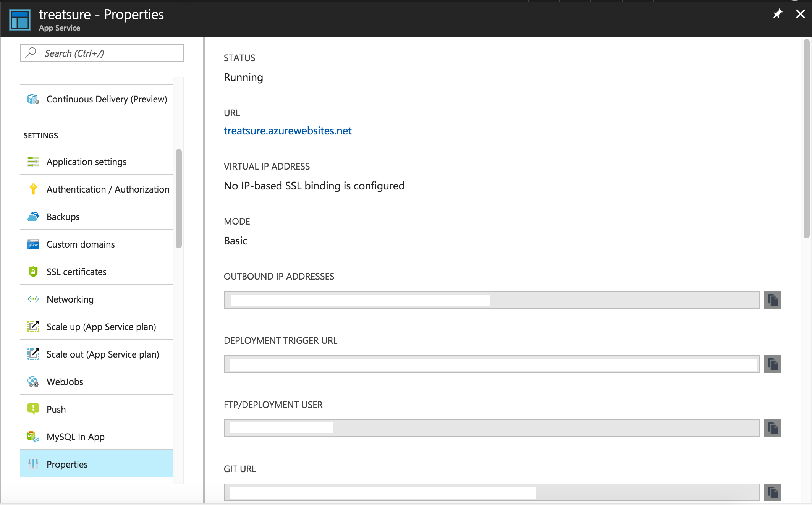Screen dimensions: 812x505
Task: Click 'No IP-based SSL binding is configured'
Action: click(314, 186)
